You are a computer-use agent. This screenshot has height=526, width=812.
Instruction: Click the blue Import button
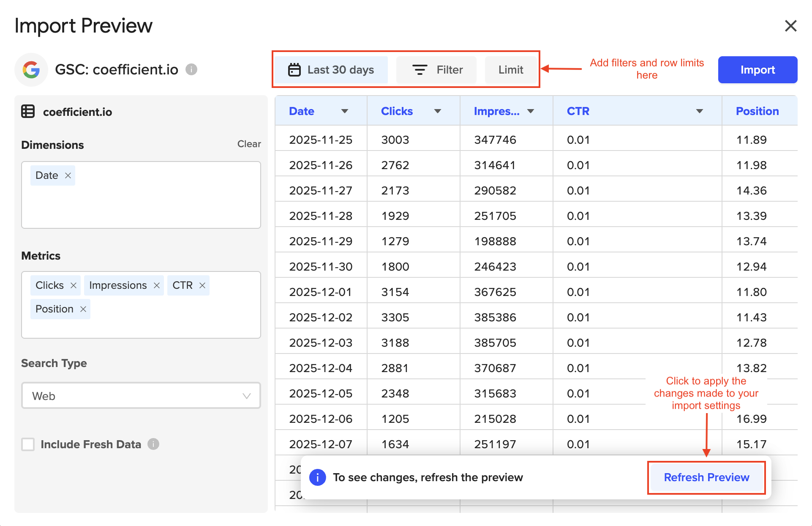click(x=757, y=70)
